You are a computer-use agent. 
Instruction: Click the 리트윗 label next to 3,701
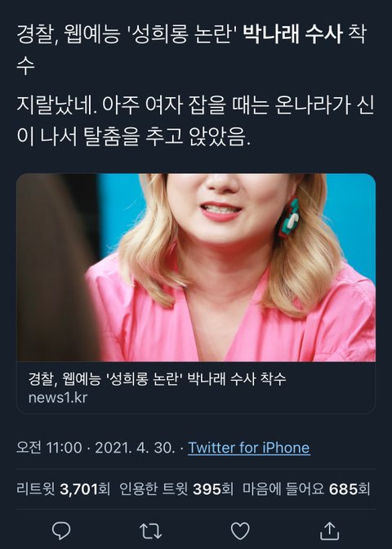(36, 489)
